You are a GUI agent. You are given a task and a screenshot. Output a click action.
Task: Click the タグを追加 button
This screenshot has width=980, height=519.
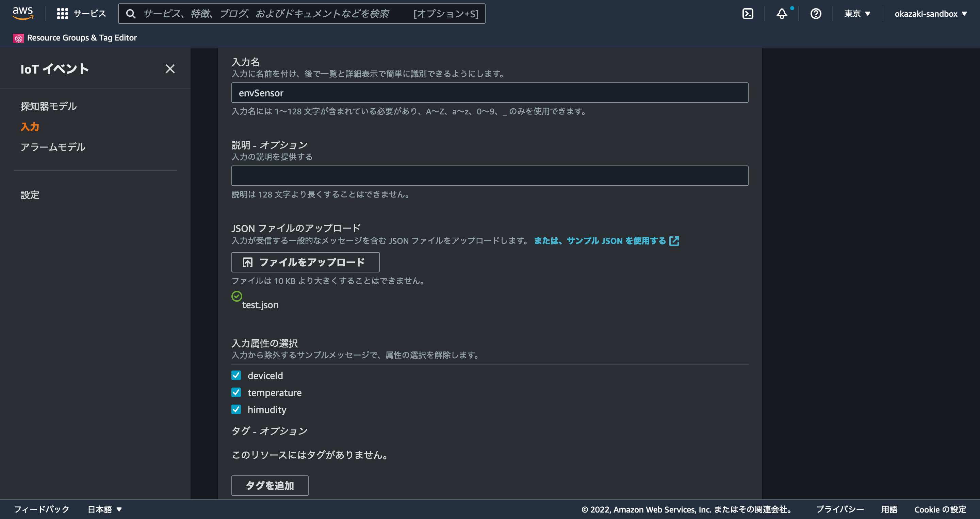point(269,486)
